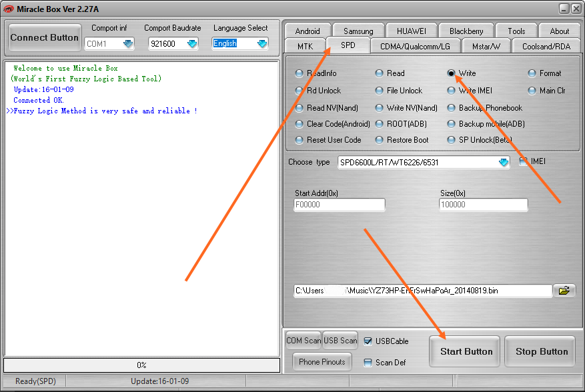
Task: Select the Write operation
Action: [452, 73]
